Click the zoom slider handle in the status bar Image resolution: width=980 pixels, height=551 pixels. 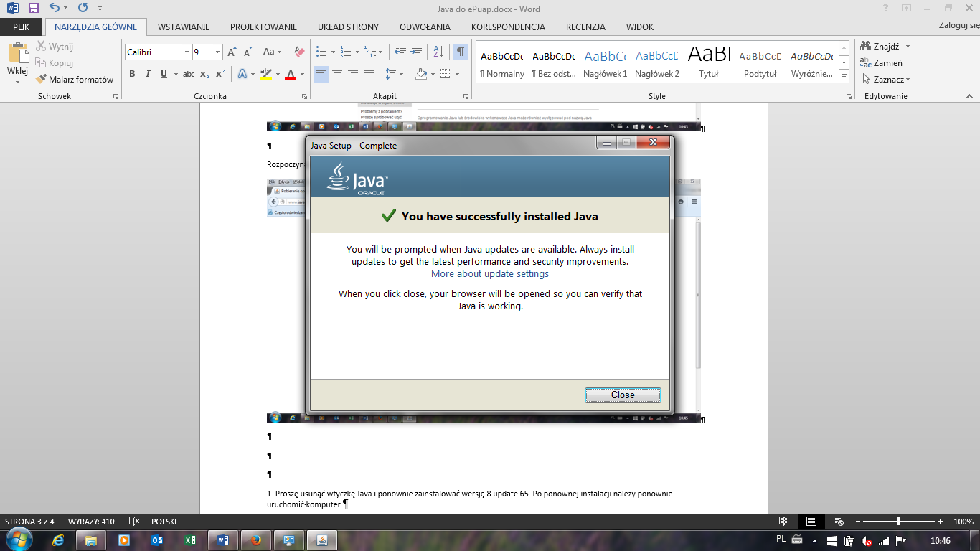coord(899,522)
